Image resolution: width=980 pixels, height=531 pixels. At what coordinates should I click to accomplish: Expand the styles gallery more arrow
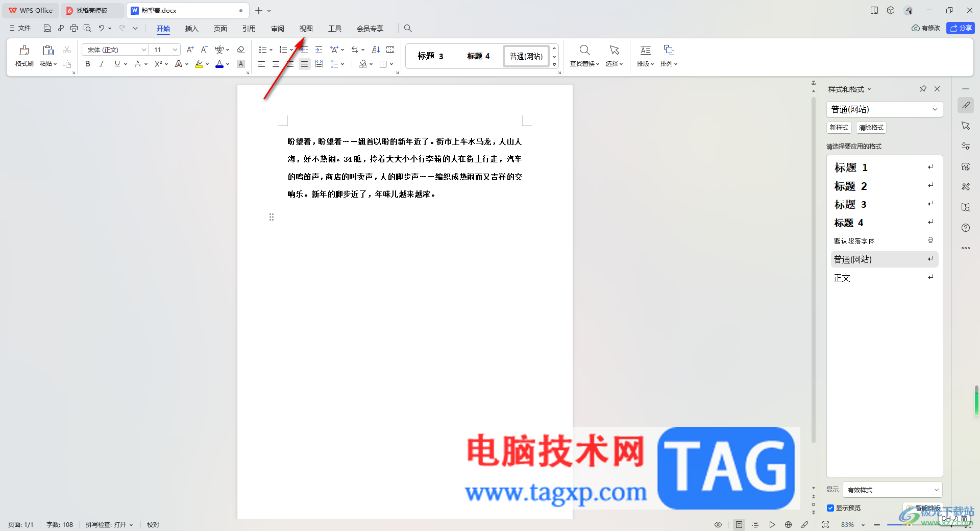click(x=554, y=64)
